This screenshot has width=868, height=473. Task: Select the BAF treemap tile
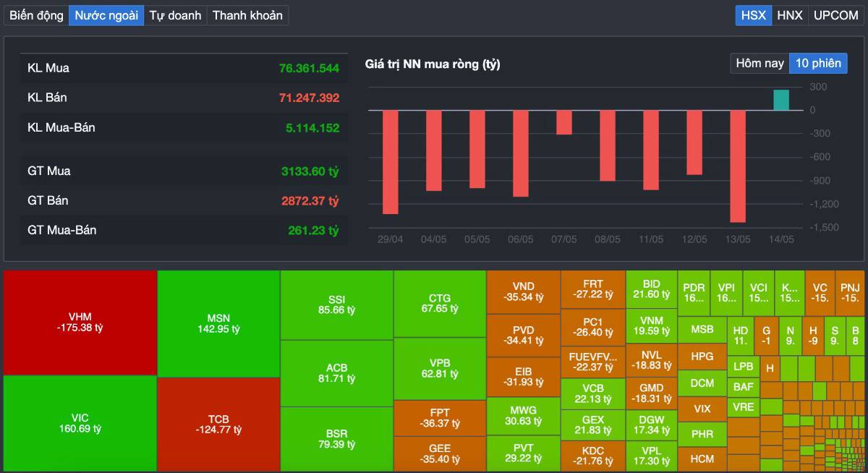click(743, 387)
